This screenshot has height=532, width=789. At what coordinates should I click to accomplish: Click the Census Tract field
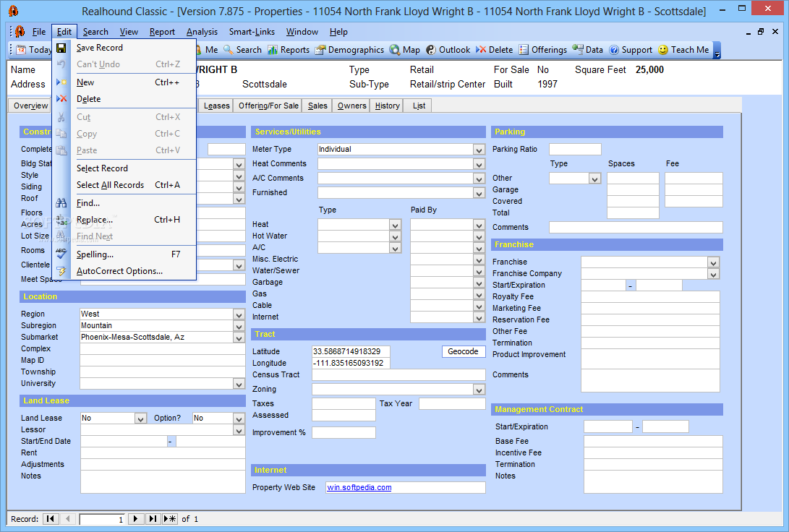pyautogui.click(x=398, y=374)
